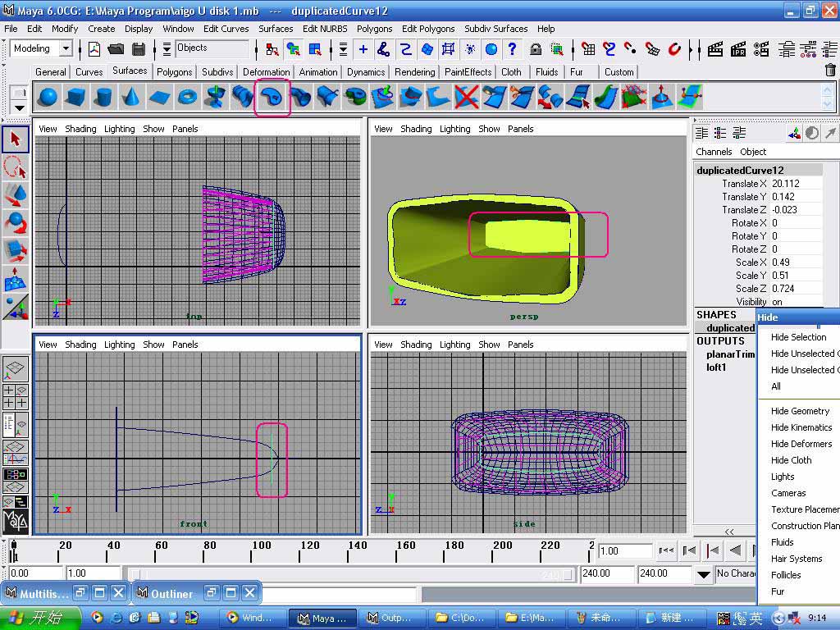Click the Loft shelf icon

tap(243, 97)
